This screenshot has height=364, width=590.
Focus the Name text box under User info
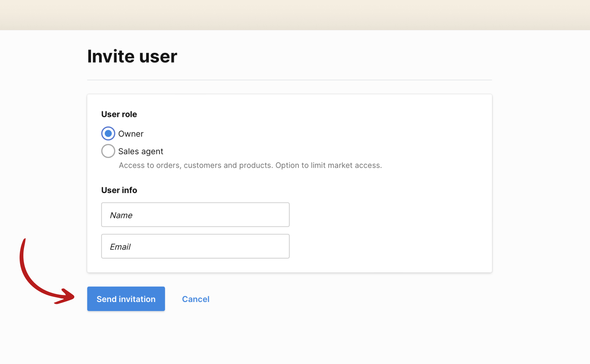pos(195,215)
